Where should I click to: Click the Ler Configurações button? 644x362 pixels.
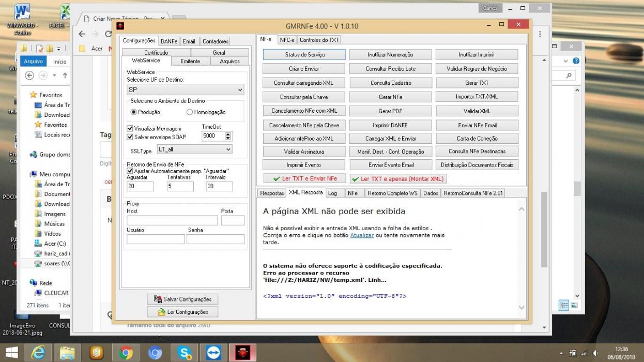pos(182,312)
